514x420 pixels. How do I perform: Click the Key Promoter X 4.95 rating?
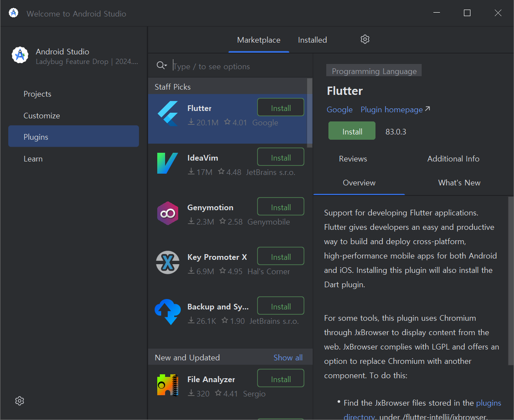coord(231,271)
